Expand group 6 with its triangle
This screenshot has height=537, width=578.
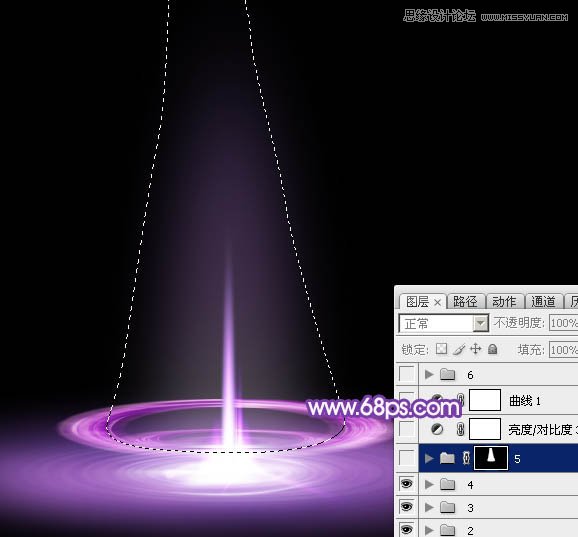click(x=429, y=374)
